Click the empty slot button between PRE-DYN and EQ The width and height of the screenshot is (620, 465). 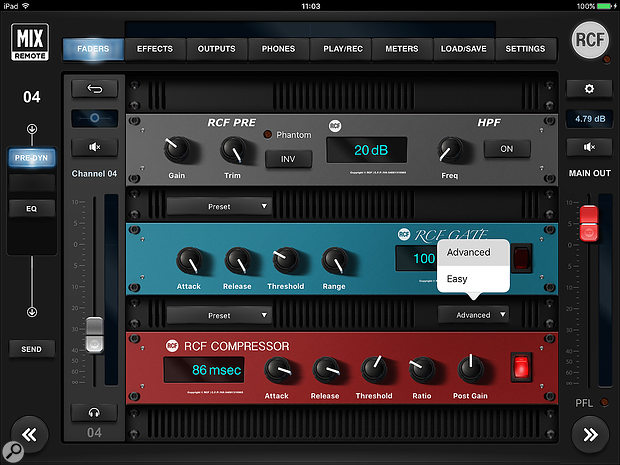click(32, 183)
